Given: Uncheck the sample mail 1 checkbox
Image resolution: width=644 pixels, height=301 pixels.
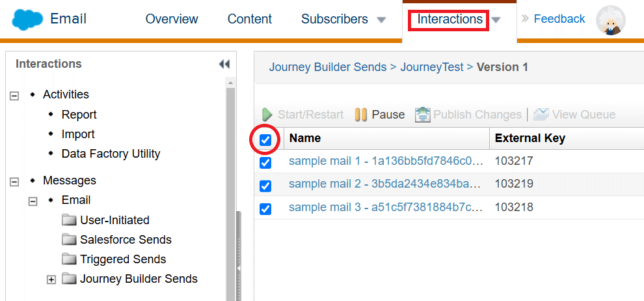Looking at the screenshot, I should (265, 163).
